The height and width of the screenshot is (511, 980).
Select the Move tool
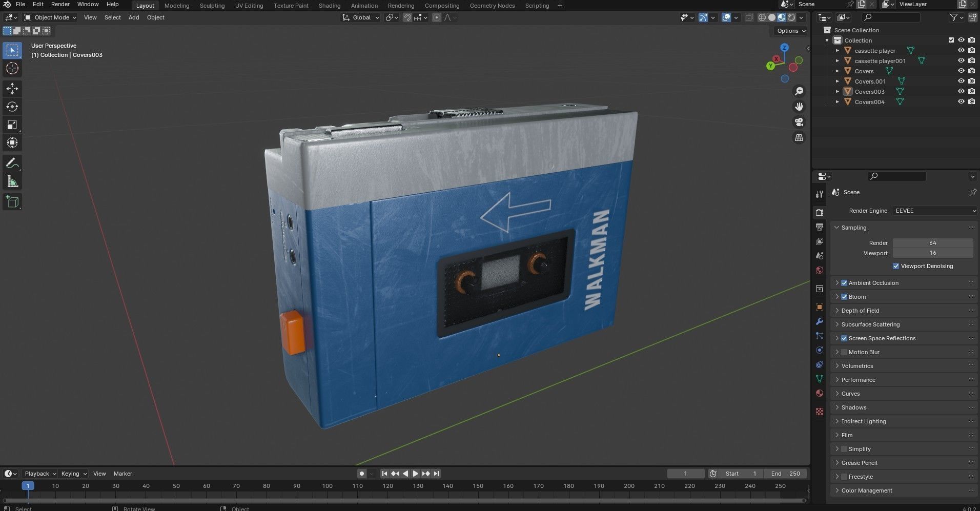point(12,89)
